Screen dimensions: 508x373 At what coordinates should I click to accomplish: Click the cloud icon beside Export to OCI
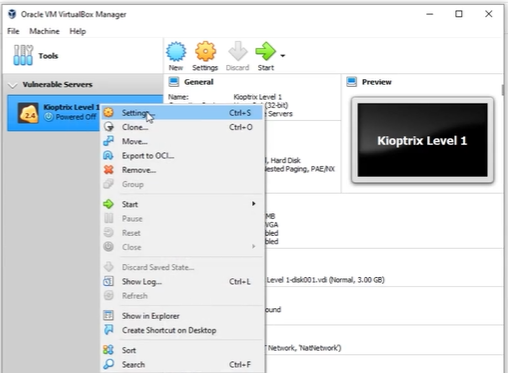(x=108, y=155)
